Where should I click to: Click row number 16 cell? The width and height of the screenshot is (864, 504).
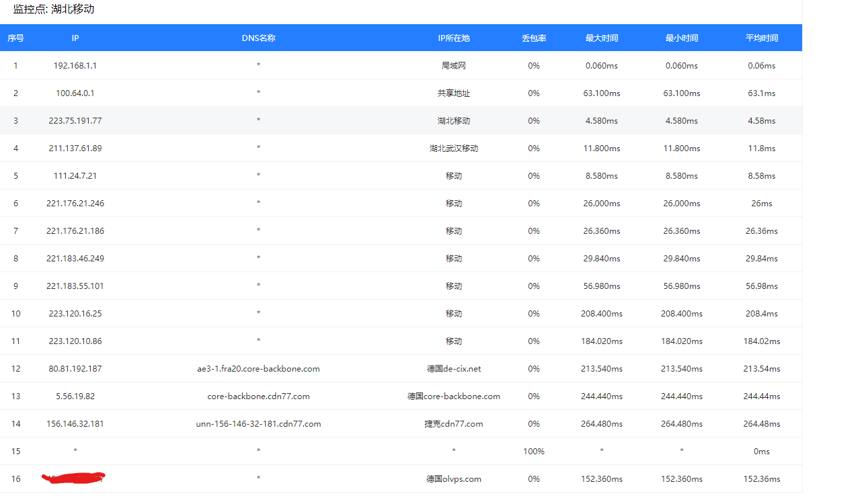click(15, 479)
